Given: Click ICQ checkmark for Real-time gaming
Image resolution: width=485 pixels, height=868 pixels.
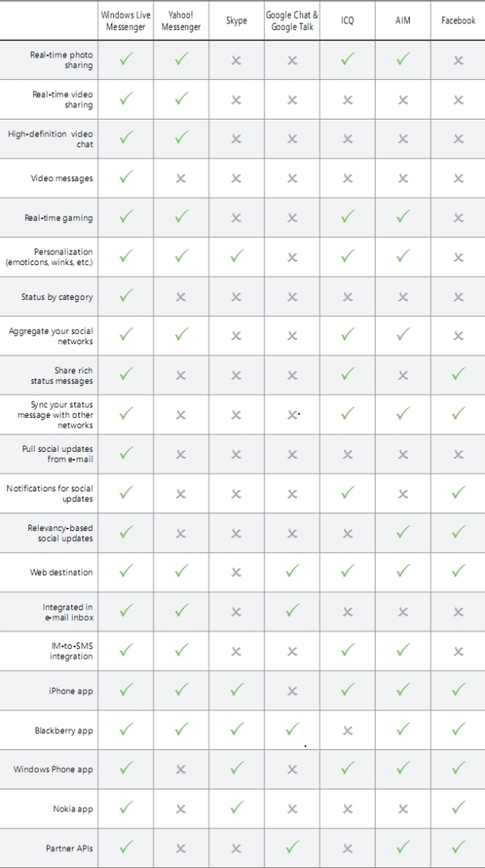Looking at the screenshot, I should (347, 217).
